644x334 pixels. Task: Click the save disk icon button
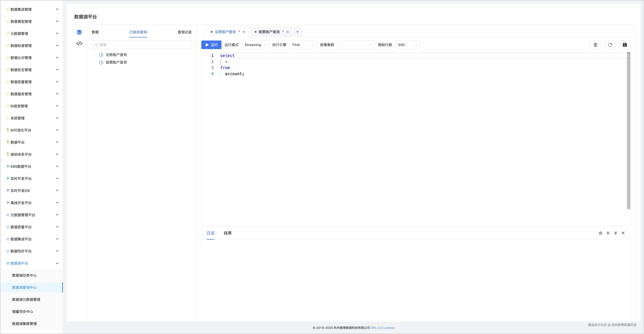(624, 45)
